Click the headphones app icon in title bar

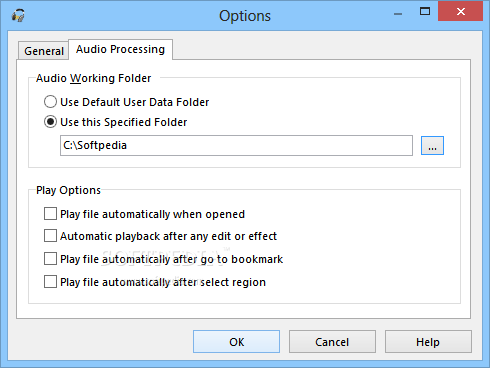18,15
